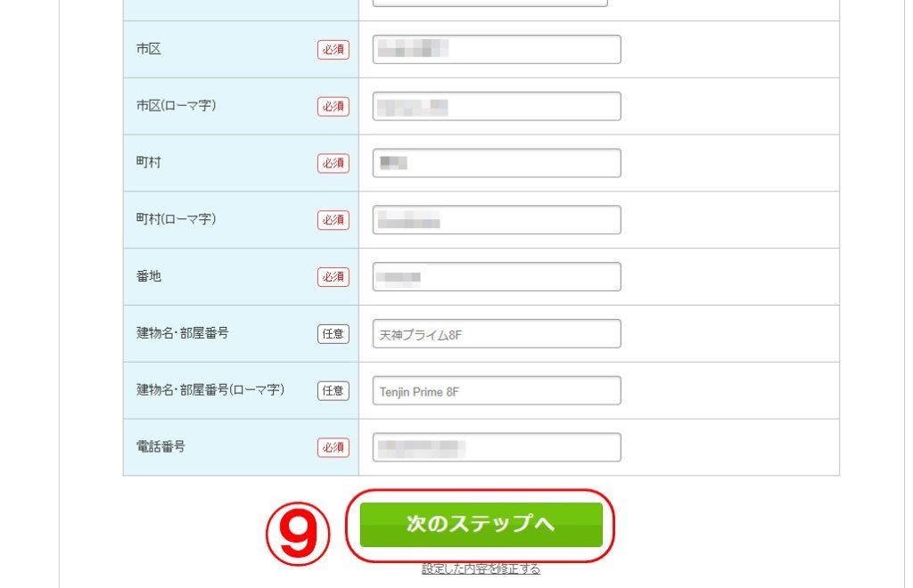Click the 必須 badge next to 市区
913x588 pixels.
pos(333,50)
